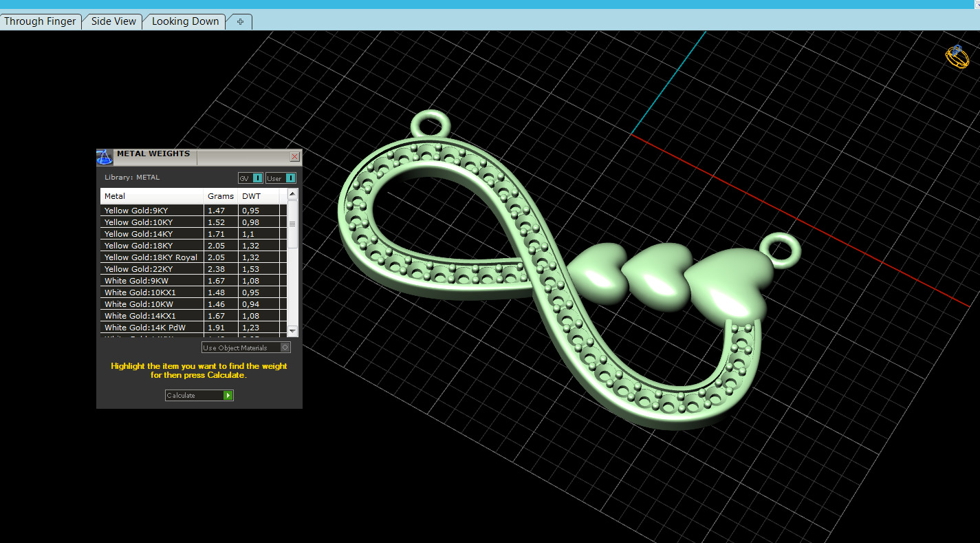
Task: Click the metal list scrollbar thumb
Action: coord(292,224)
